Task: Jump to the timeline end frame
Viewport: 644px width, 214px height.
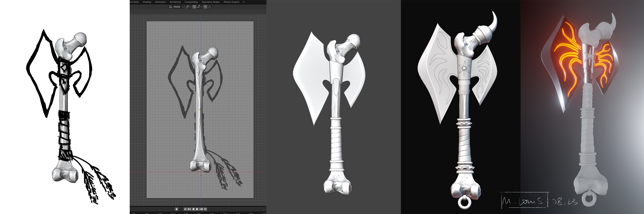Action: 205,209
